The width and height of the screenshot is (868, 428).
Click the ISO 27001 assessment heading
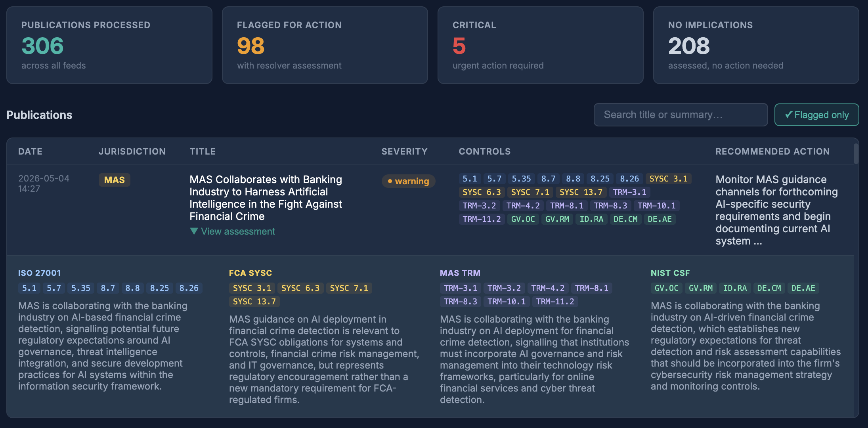(39, 273)
